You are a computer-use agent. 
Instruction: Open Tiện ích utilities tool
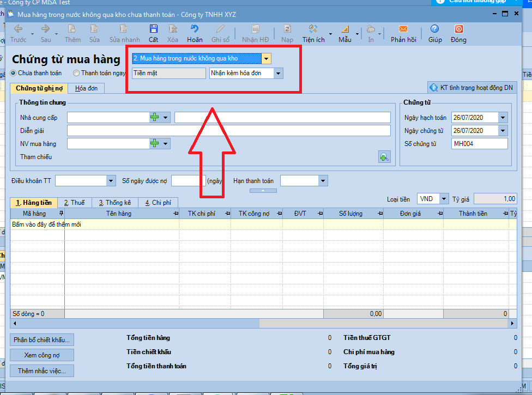tap(313, 29)
